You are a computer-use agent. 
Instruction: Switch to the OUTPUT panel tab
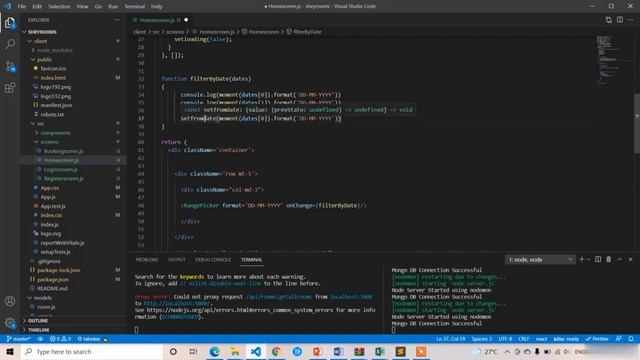pos(177,260)
